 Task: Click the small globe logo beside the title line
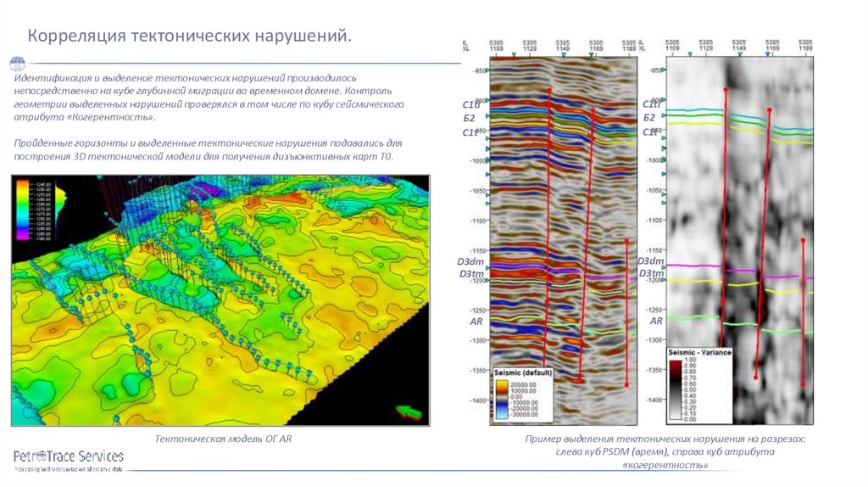coord(17,64)
